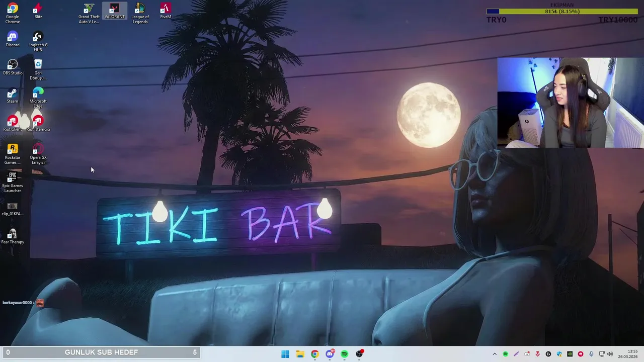Open the Windows Start menu

[285, 354]
